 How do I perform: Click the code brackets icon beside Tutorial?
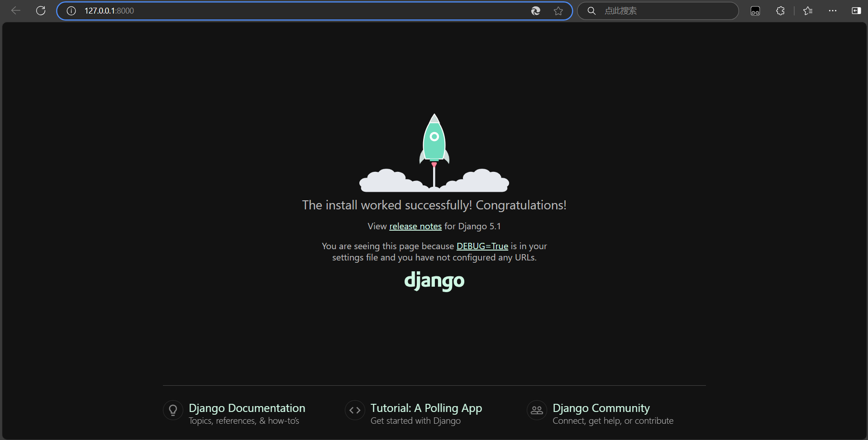pos(355,410)
